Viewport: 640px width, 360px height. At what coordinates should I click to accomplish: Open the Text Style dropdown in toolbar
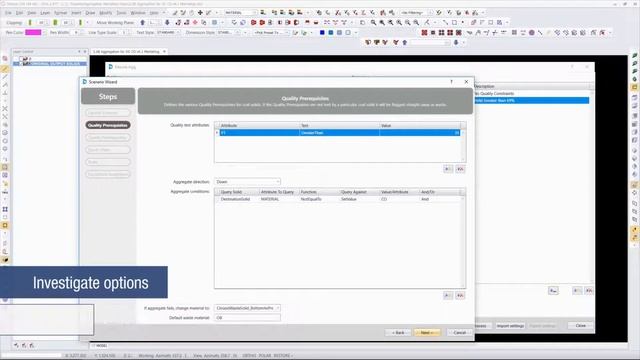(168, 32)
